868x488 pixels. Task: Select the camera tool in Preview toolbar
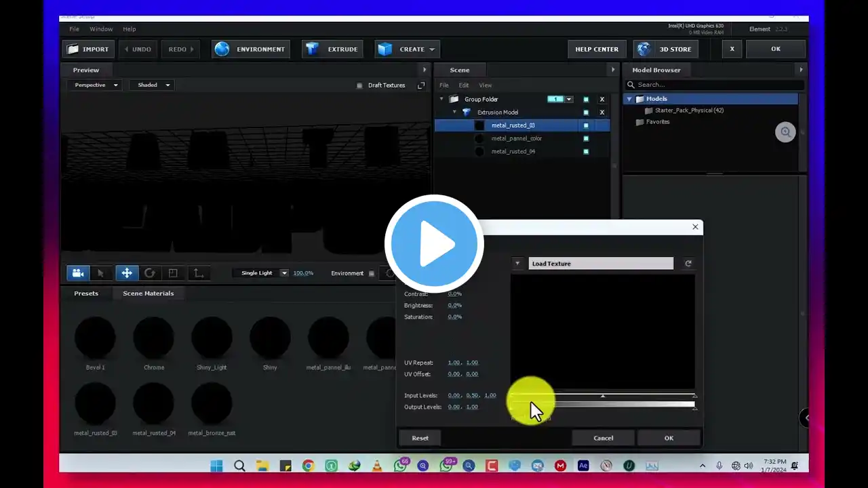tap(78, 273)
